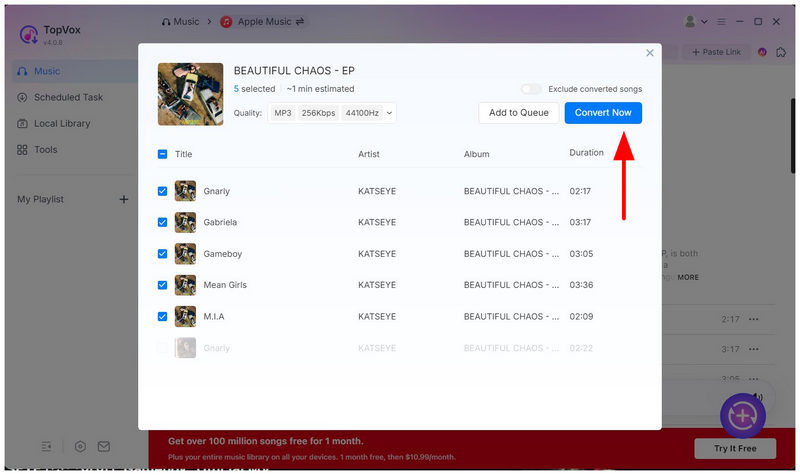The width and height of the screenshot is (800, 475).
Task: Click the Gabriela song thumbnail
Action: tap(185, 222)
